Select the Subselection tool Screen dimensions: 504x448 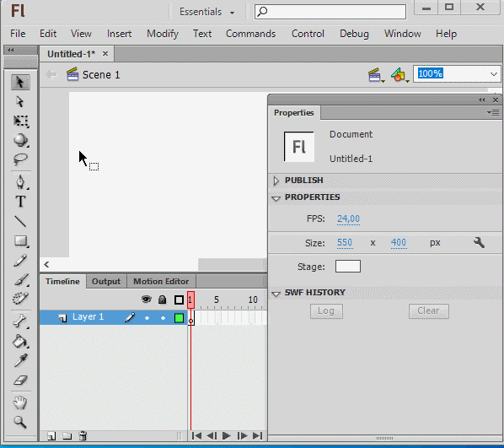coord(20,102)
